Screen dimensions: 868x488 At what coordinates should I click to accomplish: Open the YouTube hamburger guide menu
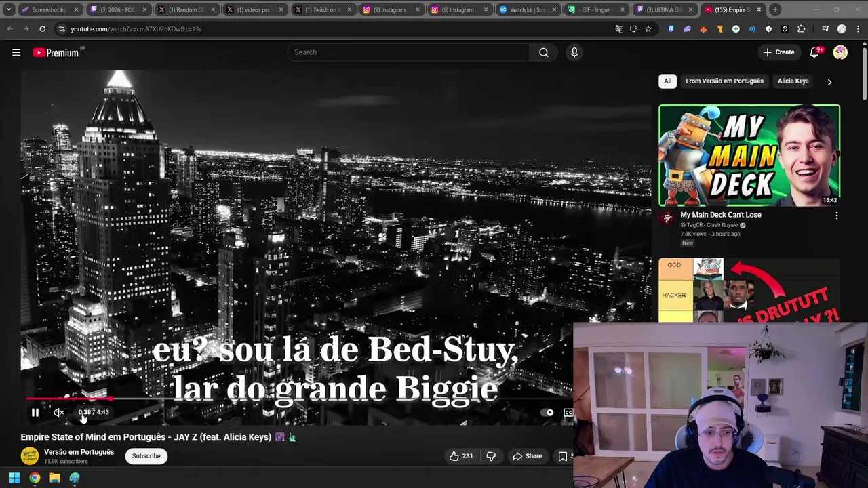click(x=16, y=52)
